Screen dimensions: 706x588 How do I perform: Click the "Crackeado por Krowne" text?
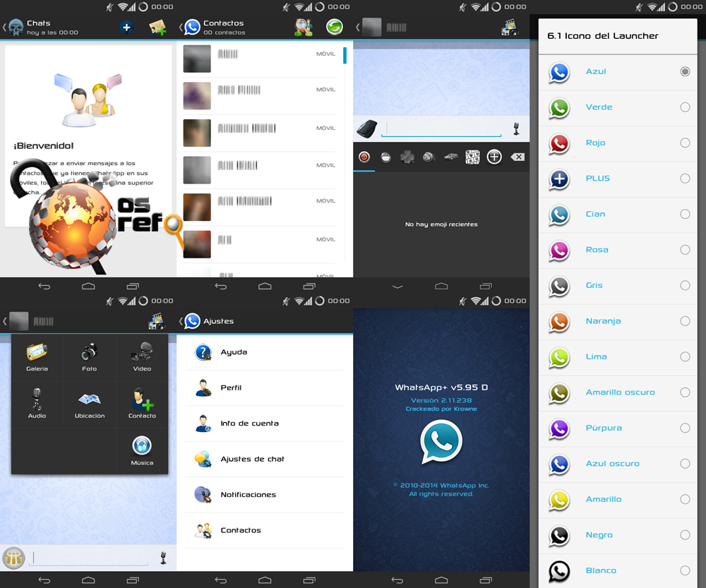point(441,409)
